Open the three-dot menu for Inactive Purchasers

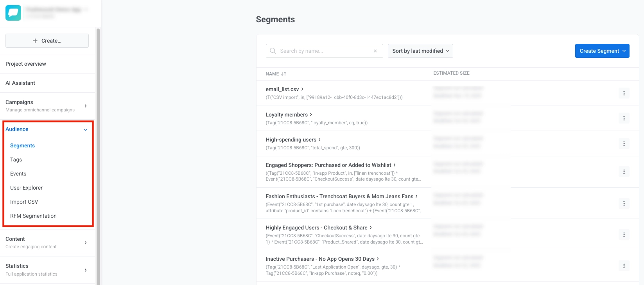tap(624, 266)
